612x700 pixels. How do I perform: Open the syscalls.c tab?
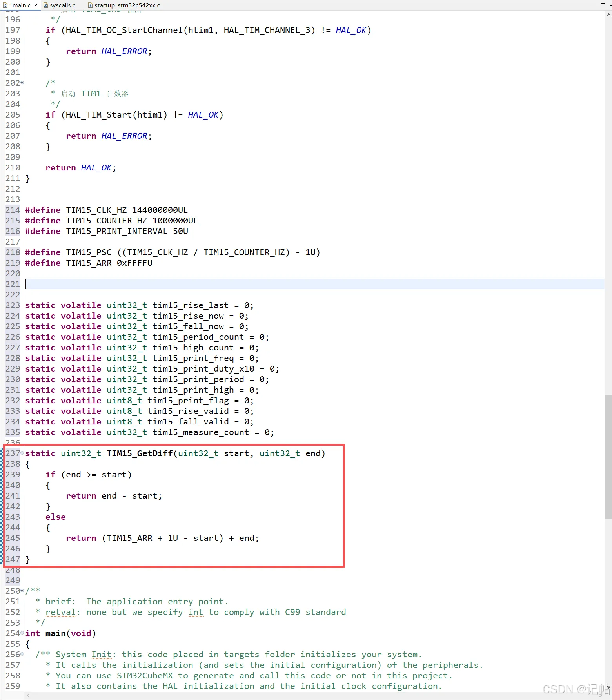pyautogui.click(x=62, y=5)
